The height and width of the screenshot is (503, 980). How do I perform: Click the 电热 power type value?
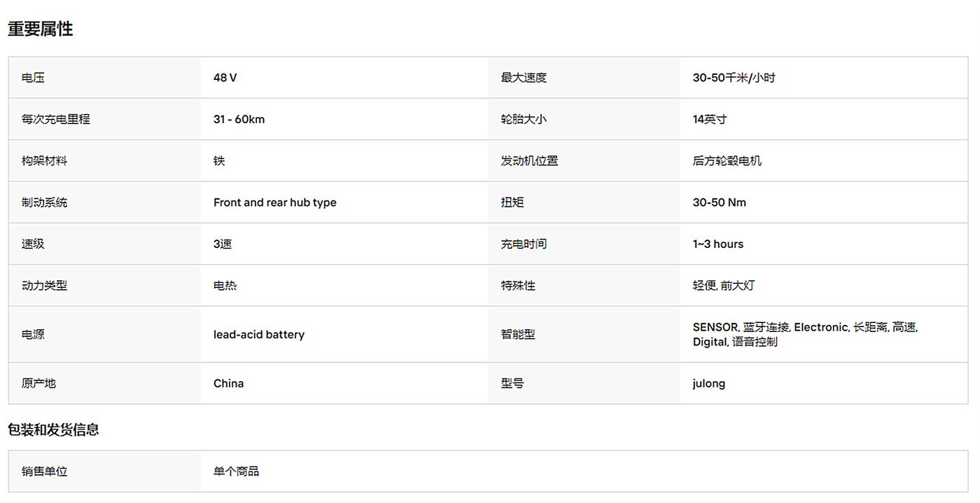pos(225,286)
